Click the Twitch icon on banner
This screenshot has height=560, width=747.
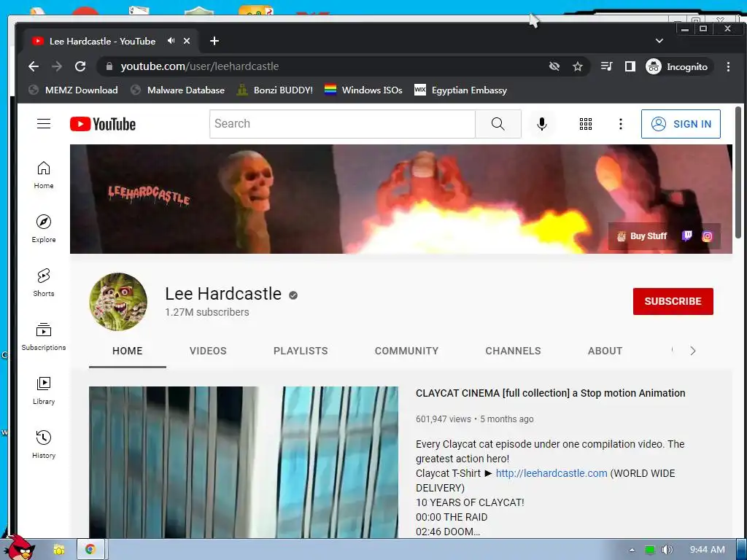687,236
